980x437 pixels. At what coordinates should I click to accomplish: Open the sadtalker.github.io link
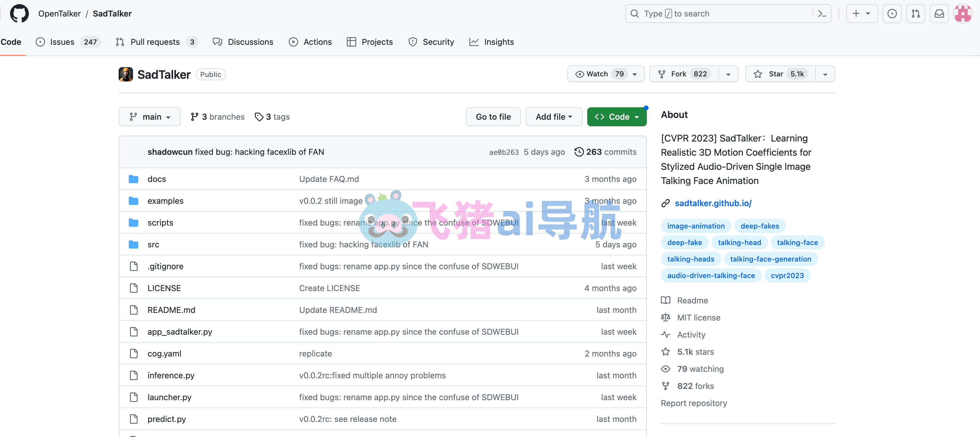[713, 203]
